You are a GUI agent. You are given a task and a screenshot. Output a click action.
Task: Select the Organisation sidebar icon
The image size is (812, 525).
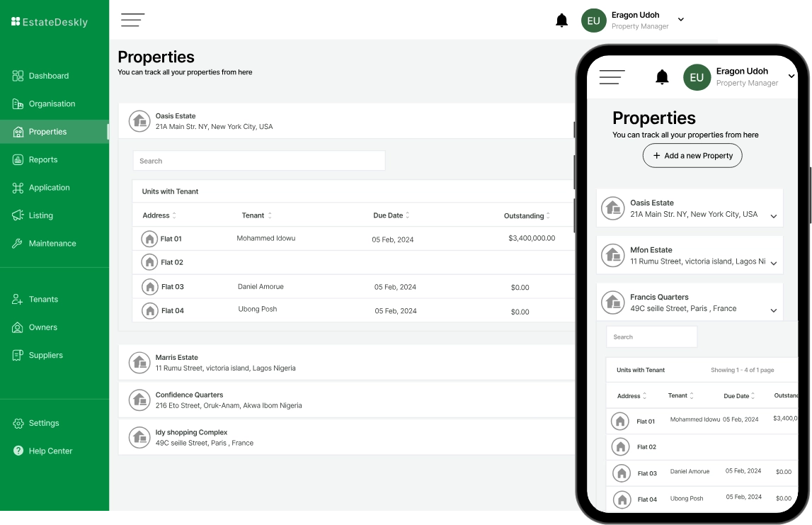pos(18,103)
